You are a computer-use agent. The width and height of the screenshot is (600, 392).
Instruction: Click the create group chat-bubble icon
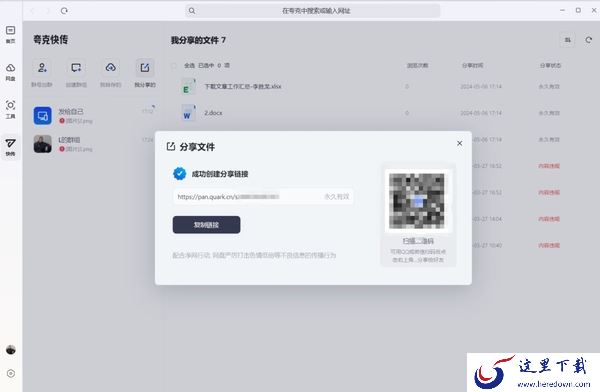[76, 68]
